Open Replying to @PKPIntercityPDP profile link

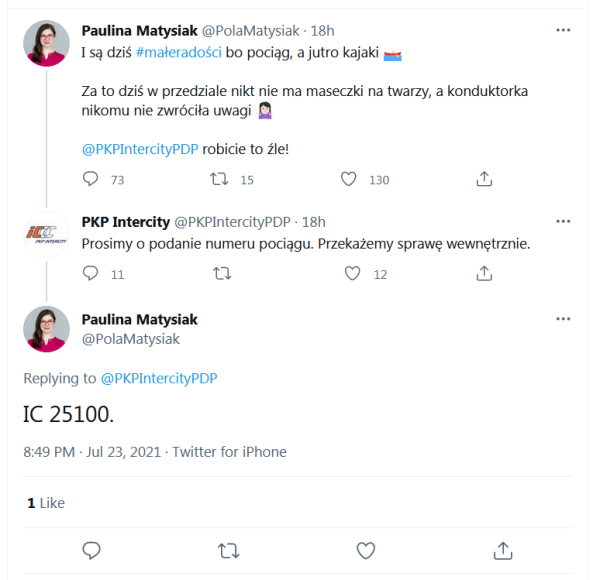(x=159, y=378)
